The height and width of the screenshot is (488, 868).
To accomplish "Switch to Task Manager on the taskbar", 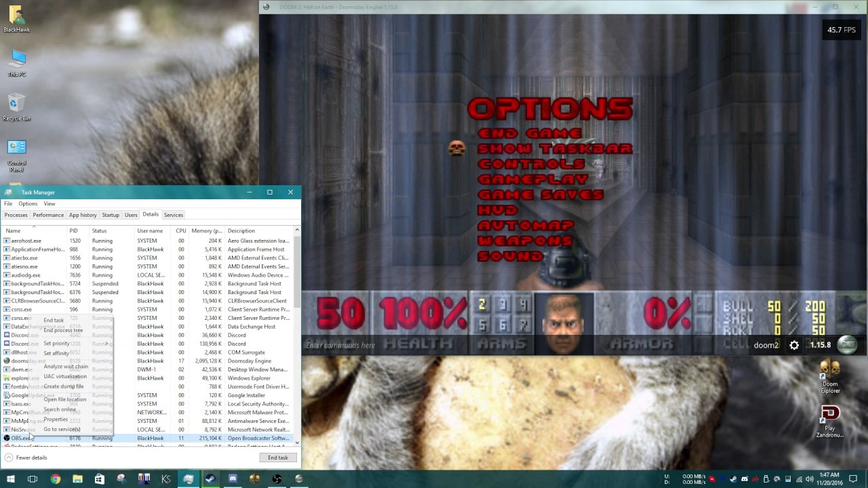I will pyautogui.click(x=189, y=479).
